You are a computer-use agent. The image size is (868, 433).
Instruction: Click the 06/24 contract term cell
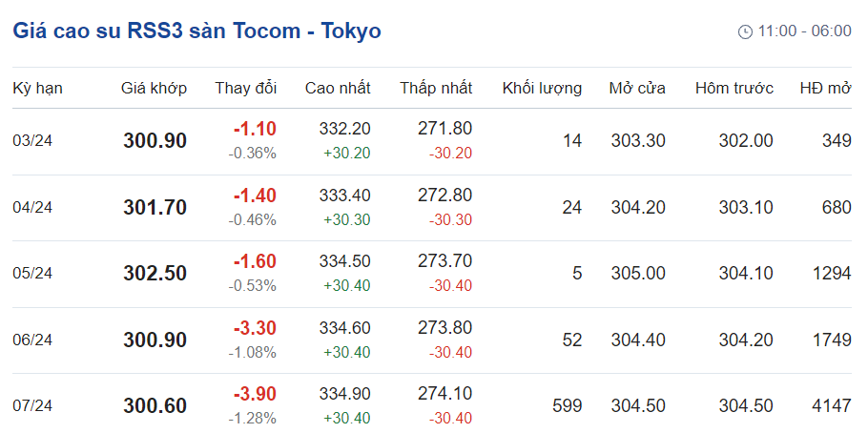32,340
